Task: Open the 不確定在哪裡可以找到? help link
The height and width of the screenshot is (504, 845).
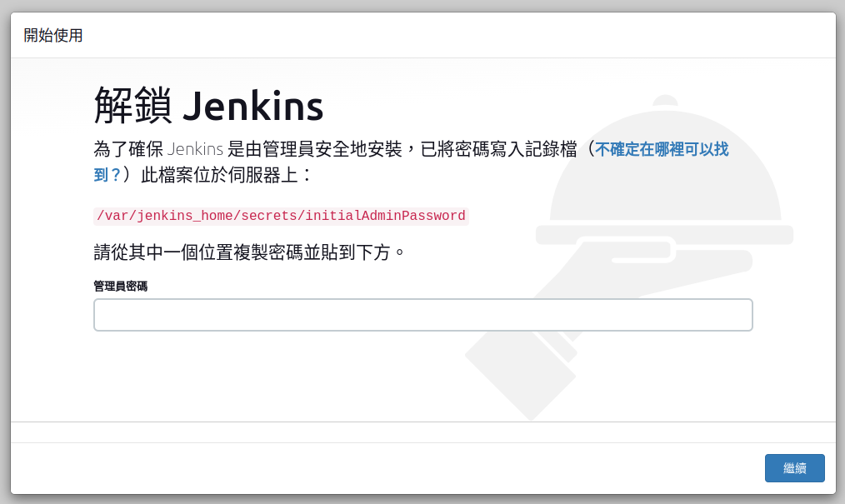Action: click(662, 149)
